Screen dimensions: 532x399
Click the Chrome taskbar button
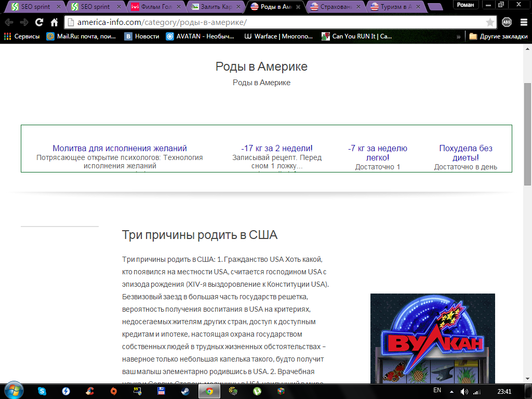(x=209, y=392)
